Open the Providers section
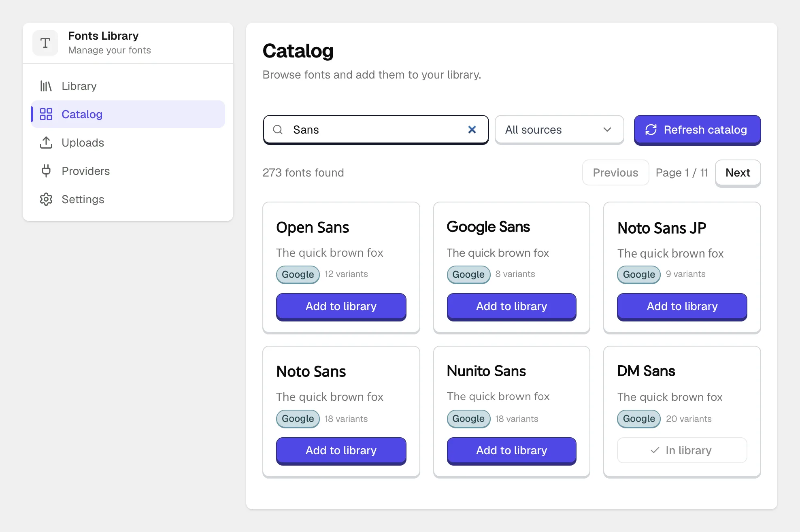 (128, 171)
